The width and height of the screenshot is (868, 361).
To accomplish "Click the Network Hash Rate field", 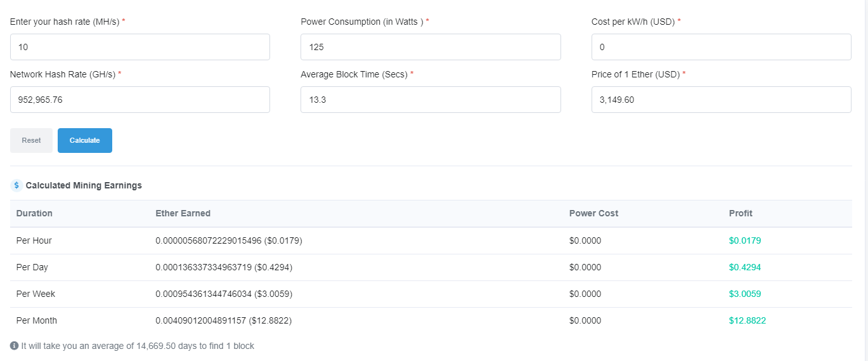I will click(x=139, y=100).
